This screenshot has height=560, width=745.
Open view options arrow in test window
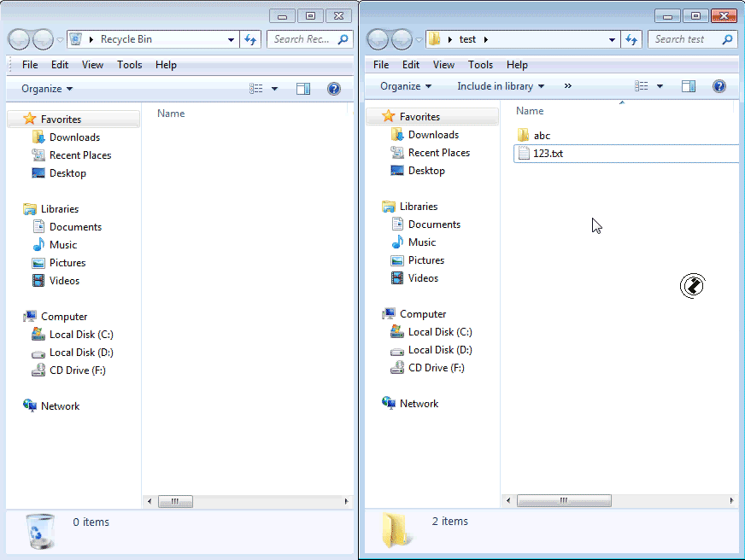(x=660, y=86)
